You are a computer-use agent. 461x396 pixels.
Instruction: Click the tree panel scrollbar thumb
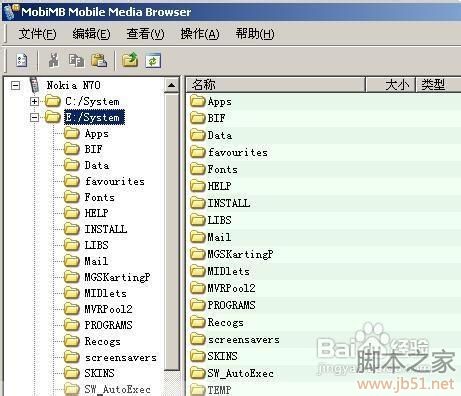coord(171,231)
